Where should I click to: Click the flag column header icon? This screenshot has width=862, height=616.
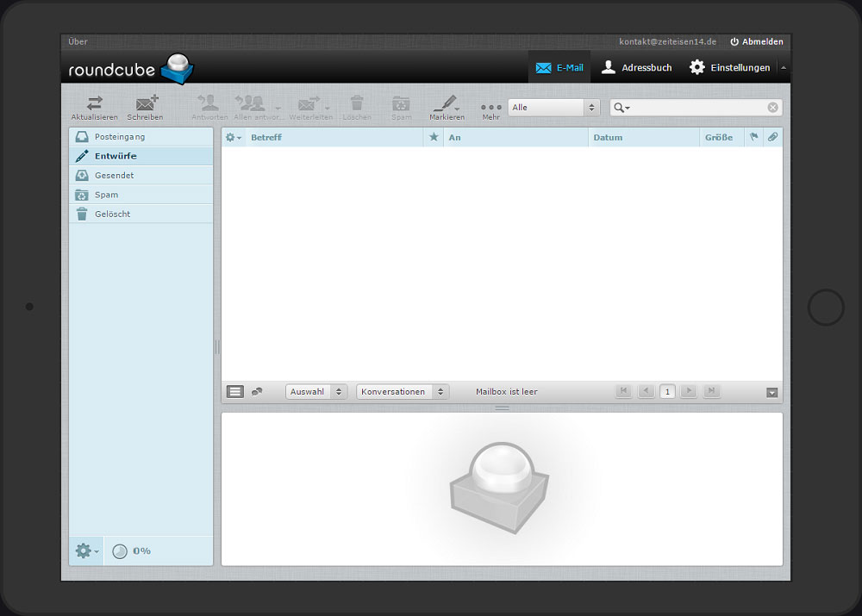[x=753, y=137]
